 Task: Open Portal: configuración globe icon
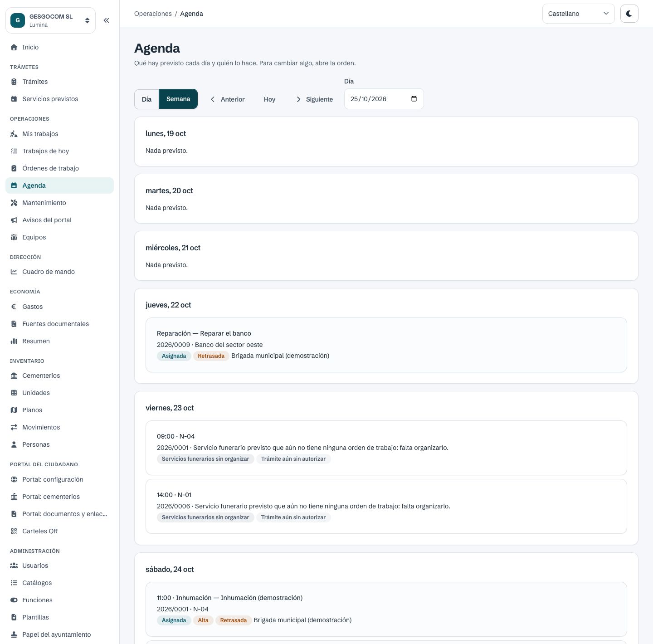(14, 479)
